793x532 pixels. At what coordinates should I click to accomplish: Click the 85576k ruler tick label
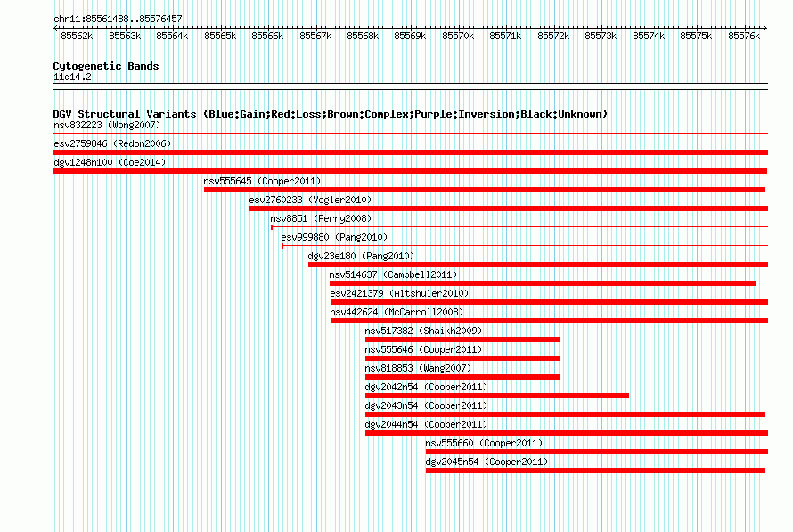pos(744,36)
